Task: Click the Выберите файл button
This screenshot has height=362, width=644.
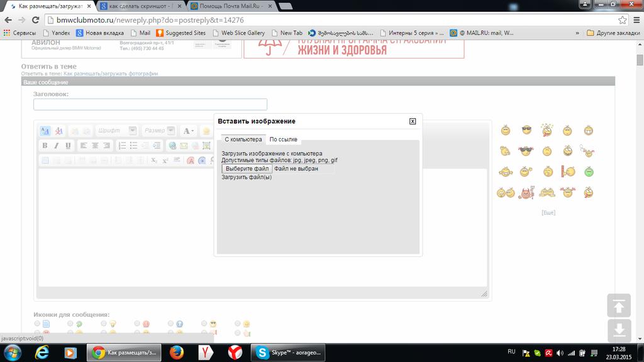Action: click(x=247, y=169)
